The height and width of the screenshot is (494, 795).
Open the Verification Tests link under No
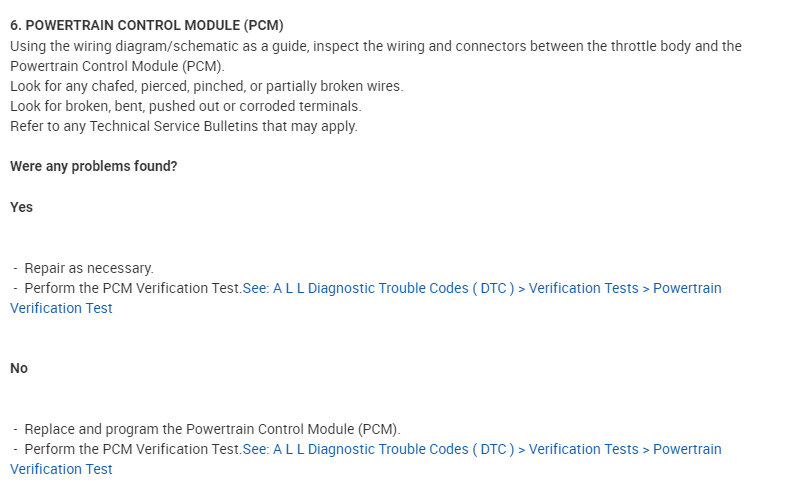coord(583,449)
